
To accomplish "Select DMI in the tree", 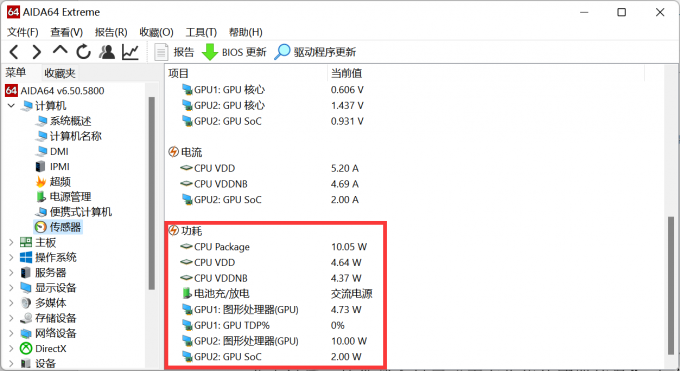I will coord(52,151).
